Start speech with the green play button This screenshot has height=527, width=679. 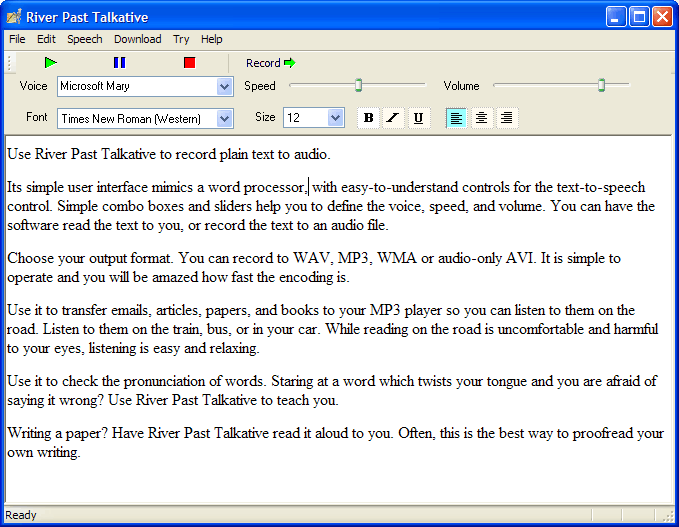coord(51,63)
